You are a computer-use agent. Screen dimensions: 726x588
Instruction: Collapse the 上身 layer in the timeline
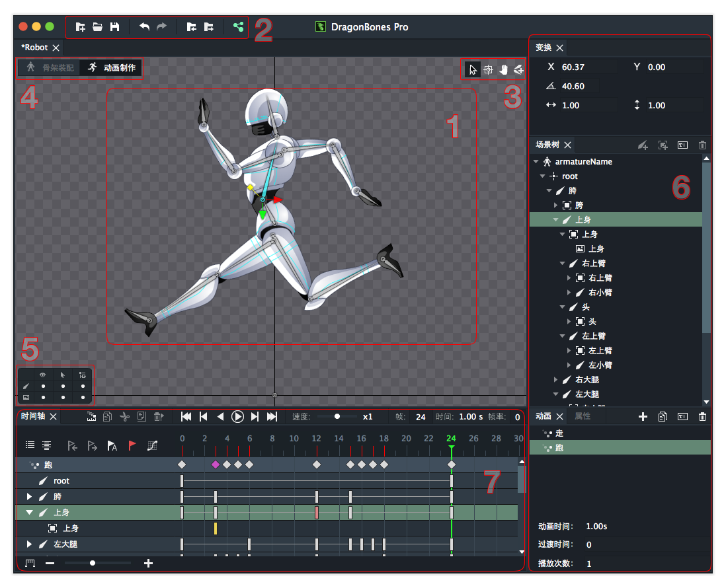[x=29, y=512]
